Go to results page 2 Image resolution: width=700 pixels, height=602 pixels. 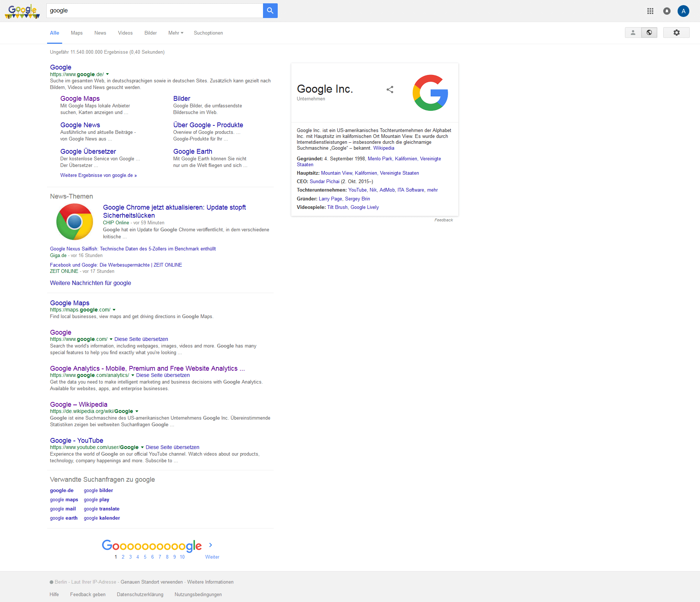click(123, 557)
